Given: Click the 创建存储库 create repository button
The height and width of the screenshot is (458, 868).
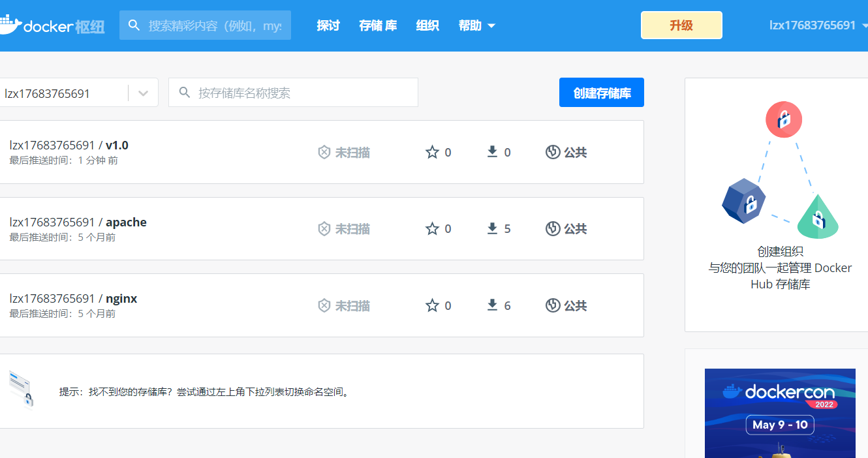Looking at the screenshot, I should [x=602, y=93].
